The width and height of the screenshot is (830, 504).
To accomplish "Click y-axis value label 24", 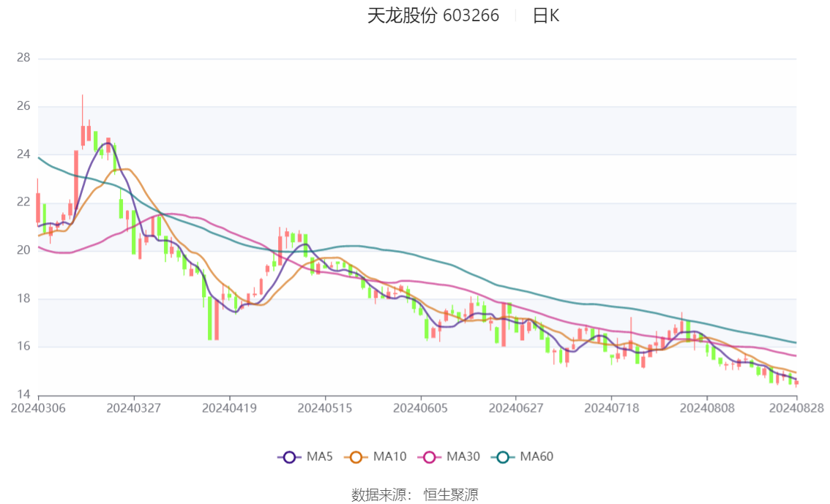I will [x=23, y=154].
